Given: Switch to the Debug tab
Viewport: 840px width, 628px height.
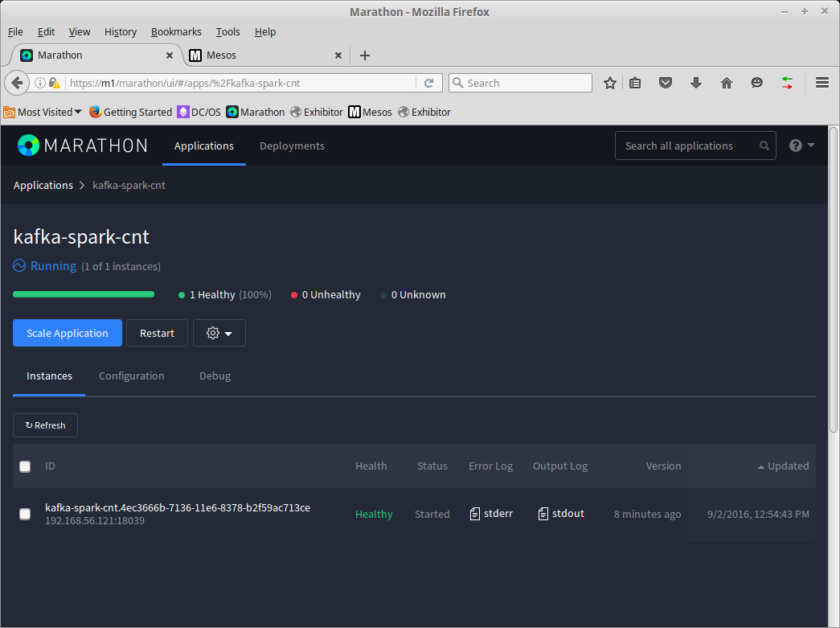Looking at the screenshot, I should coord(215,376).
